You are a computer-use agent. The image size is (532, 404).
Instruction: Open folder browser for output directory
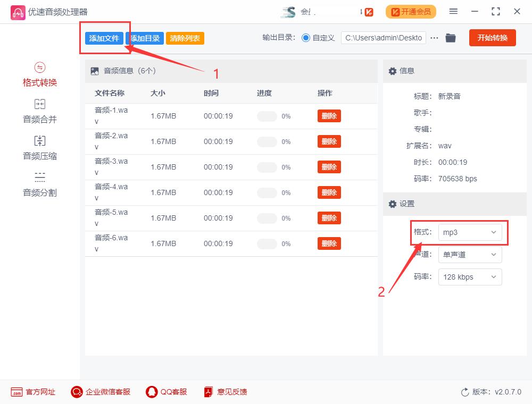(x=451, y=37)
